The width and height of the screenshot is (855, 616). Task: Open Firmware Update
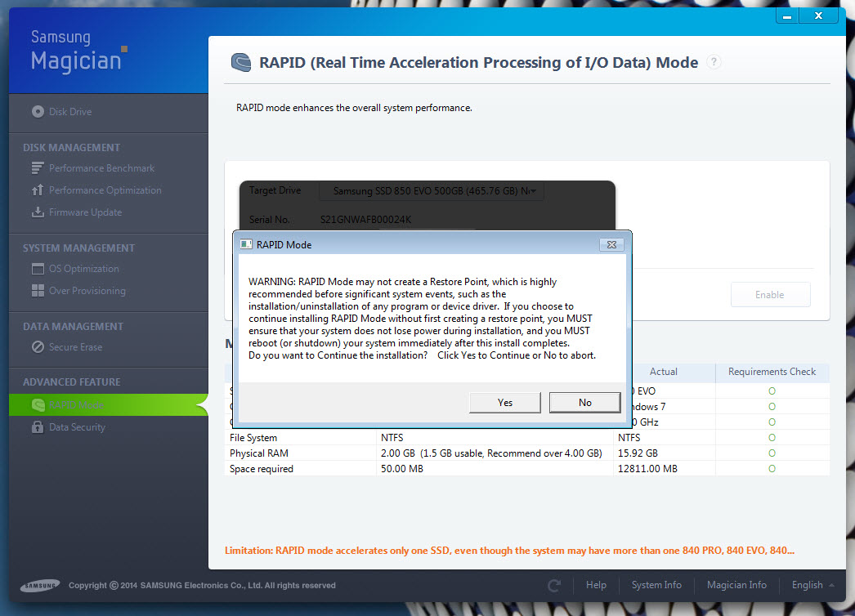pos(86,212)
